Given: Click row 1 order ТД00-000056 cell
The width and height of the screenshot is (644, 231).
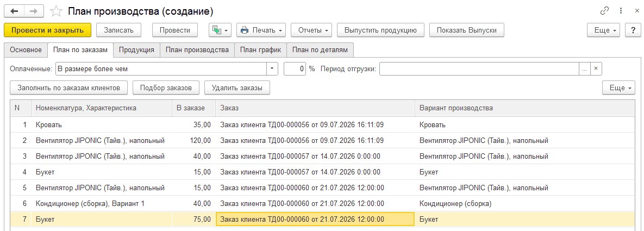Looking at the screenshot, I should click(315, 124).
